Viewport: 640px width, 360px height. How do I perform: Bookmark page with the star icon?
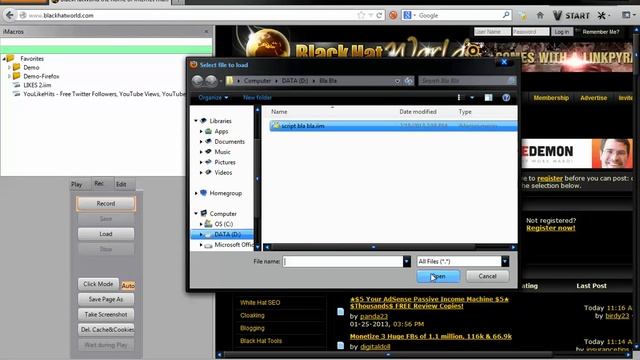pyautogui.click(x=361, y=15)
